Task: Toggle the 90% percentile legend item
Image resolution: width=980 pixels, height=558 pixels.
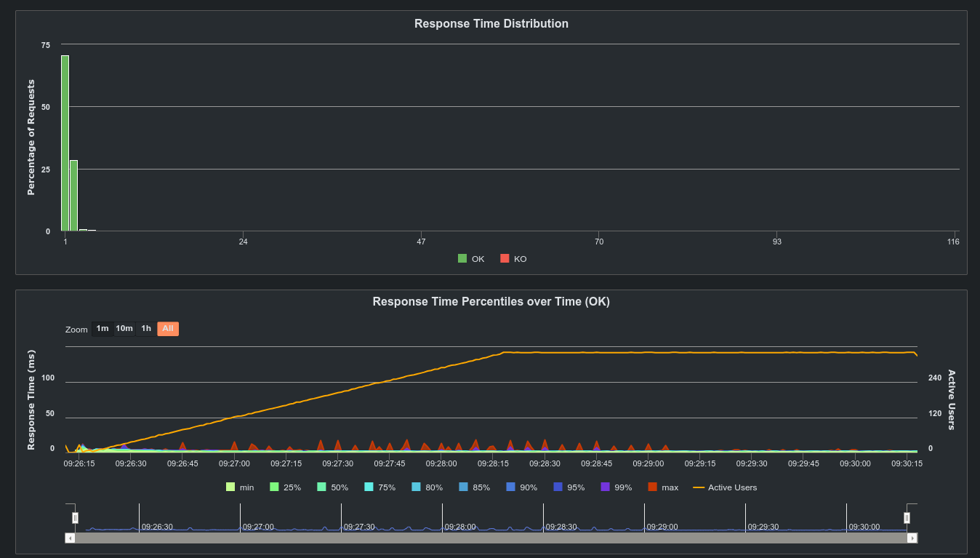Action: [x=521, y=487]
